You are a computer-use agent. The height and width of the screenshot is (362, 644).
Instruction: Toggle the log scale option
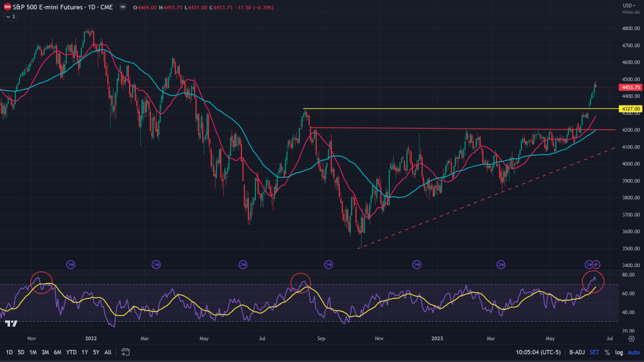(619, 352)
